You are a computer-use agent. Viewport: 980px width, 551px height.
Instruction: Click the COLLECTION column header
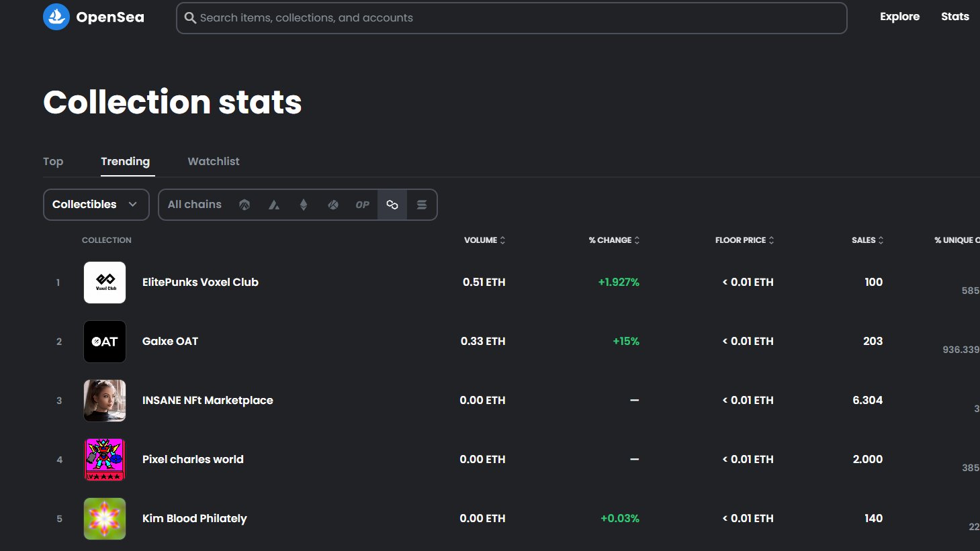click(x=107, y=240)
